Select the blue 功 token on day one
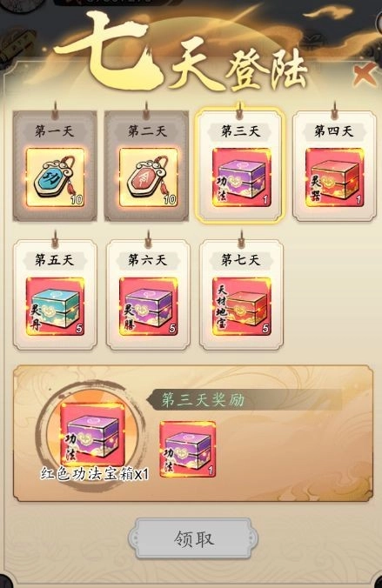This screenshot has width=382, height=588. click(55, 177)
